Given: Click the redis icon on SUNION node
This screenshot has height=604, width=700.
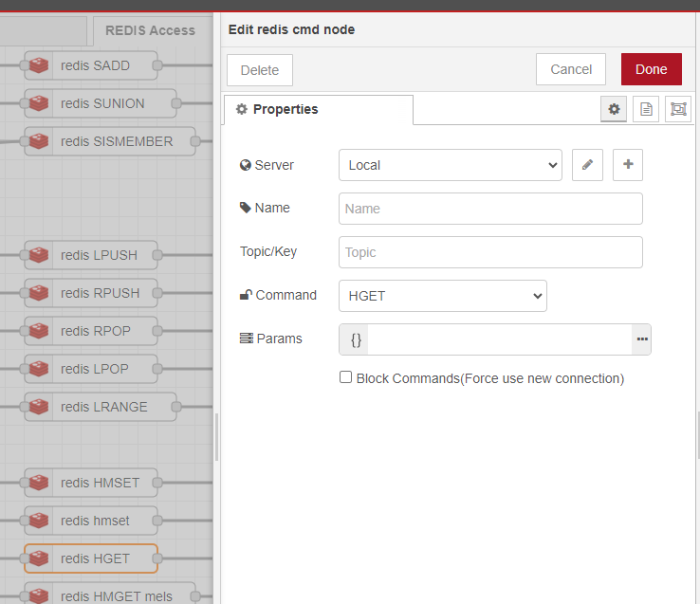Looking at the screenshot, I should click(39, 103).
